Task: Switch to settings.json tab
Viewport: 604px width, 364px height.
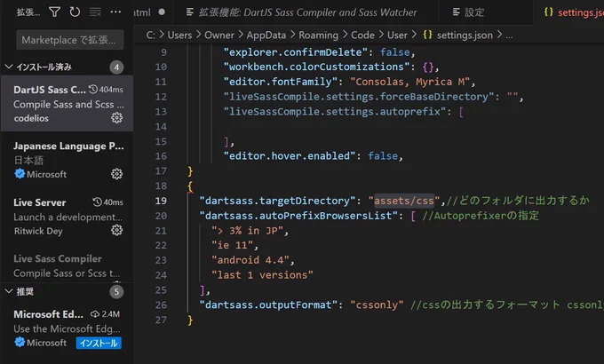Action: pos(569,12)
